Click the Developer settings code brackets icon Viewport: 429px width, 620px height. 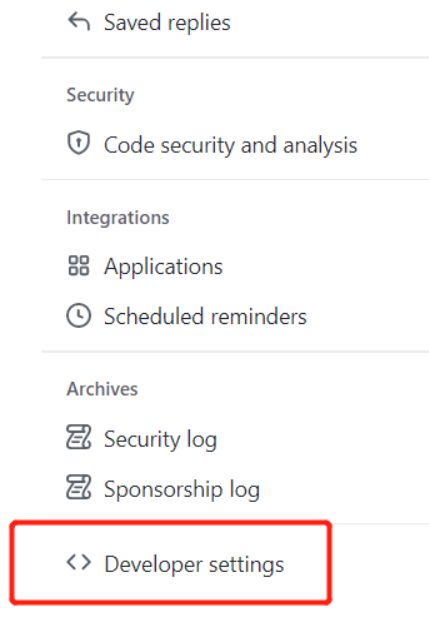pos(79,562)
